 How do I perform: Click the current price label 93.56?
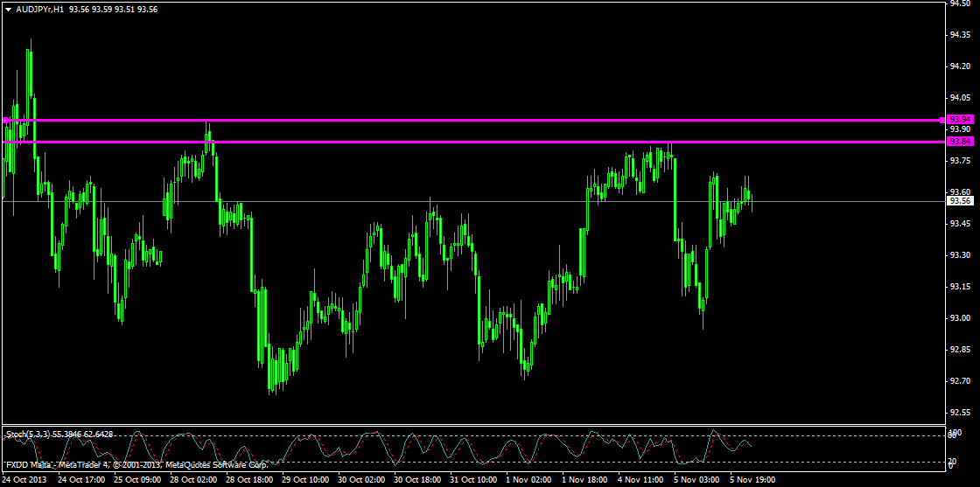(960, 201)
